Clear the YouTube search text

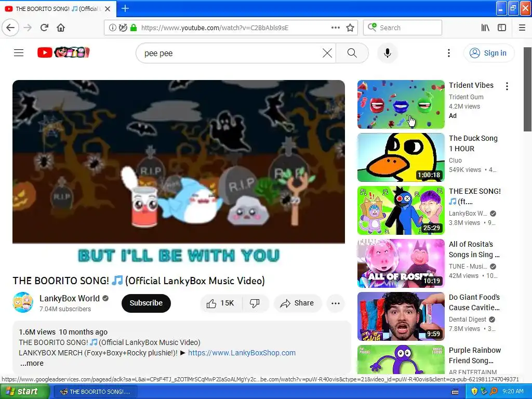click(x=327, y=54)
